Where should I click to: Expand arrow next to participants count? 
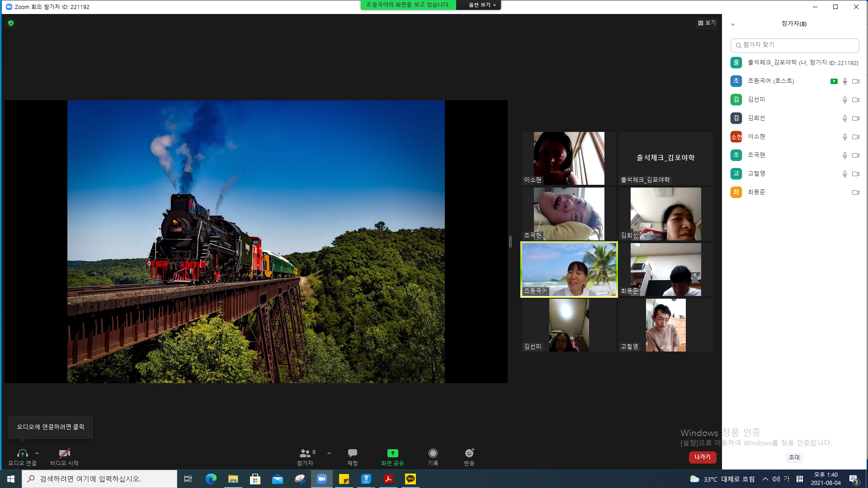pyautogui.click(x=329, y=453)
